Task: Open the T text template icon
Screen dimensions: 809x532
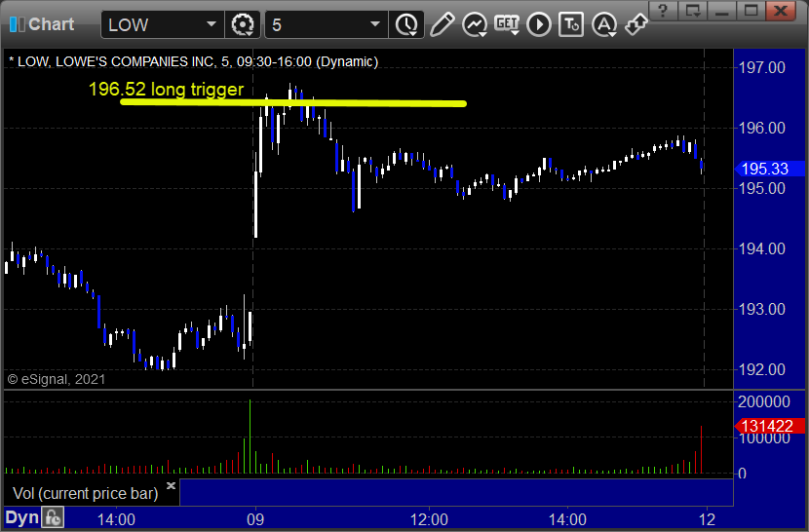Action: (x=571, y=24)
